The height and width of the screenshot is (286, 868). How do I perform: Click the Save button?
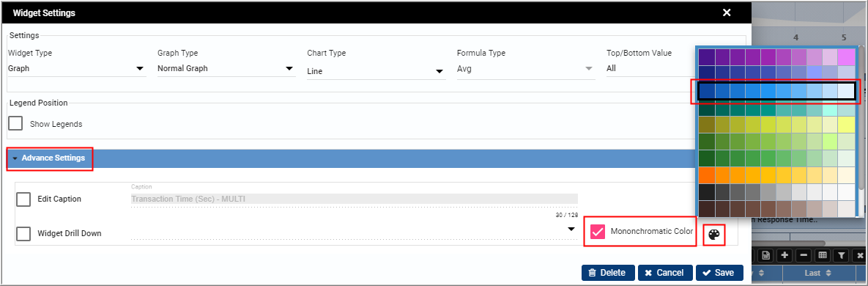click(719, 273)
